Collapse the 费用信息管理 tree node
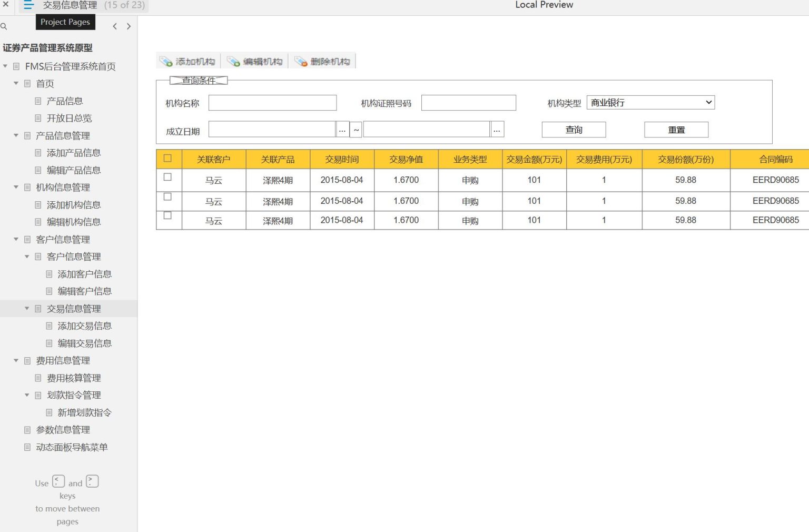 click(x=16, y=360)
